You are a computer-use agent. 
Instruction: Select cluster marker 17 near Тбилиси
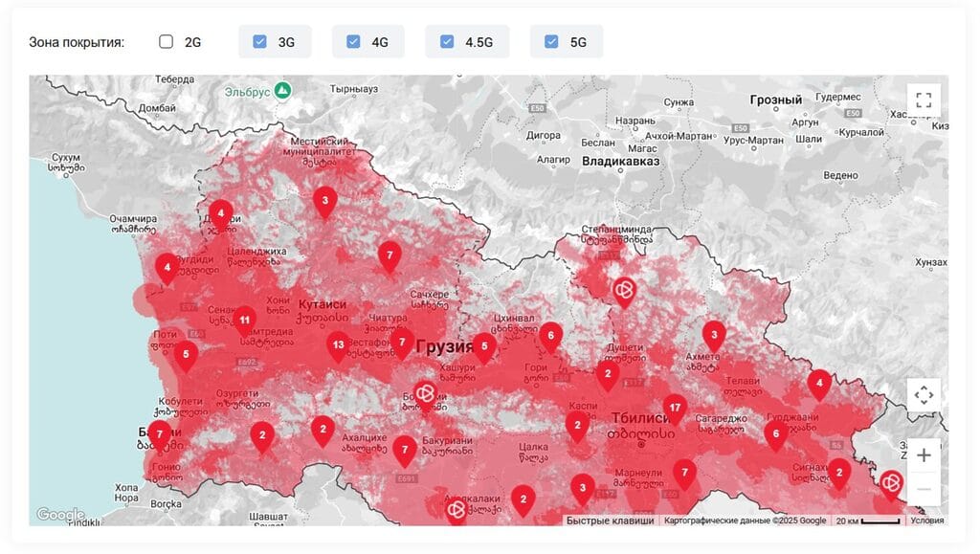coord(675,407)
